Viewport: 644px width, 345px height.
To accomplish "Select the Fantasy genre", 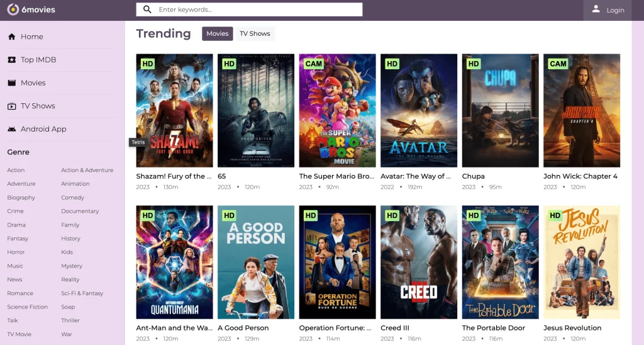I will [17, 239].
